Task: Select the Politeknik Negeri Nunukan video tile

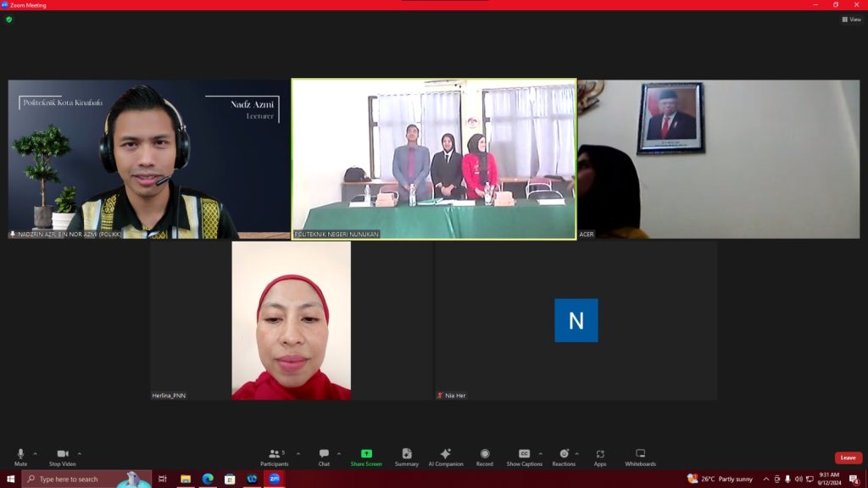Action: (434, 159)
